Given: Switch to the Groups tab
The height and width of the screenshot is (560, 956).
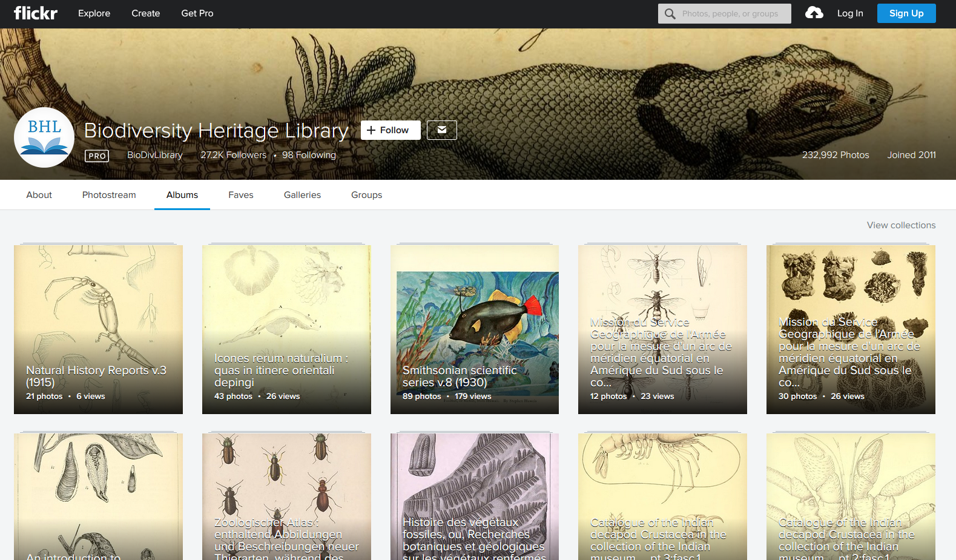Looking at the screenshot, I should [367, 195].
